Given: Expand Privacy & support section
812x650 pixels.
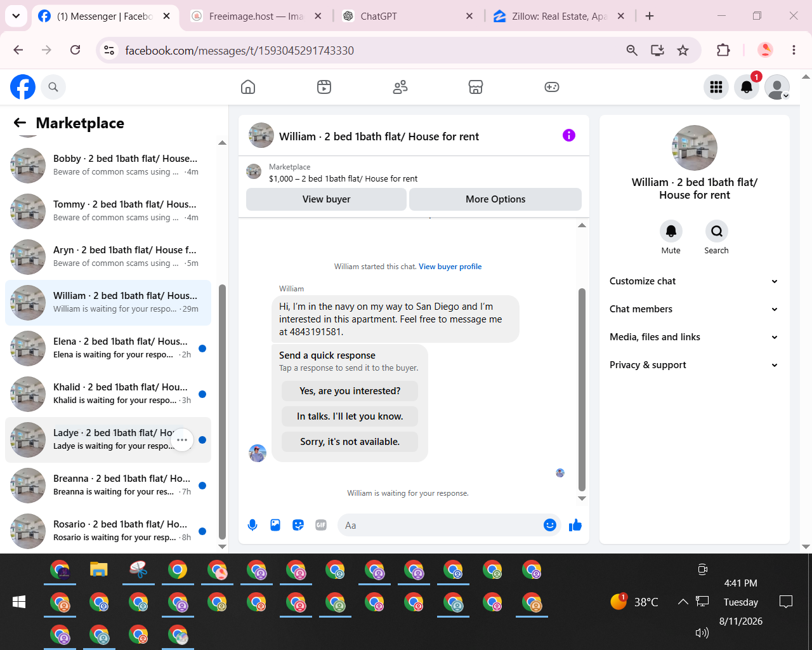Looking at the screenshot, I should coord(694,365).
